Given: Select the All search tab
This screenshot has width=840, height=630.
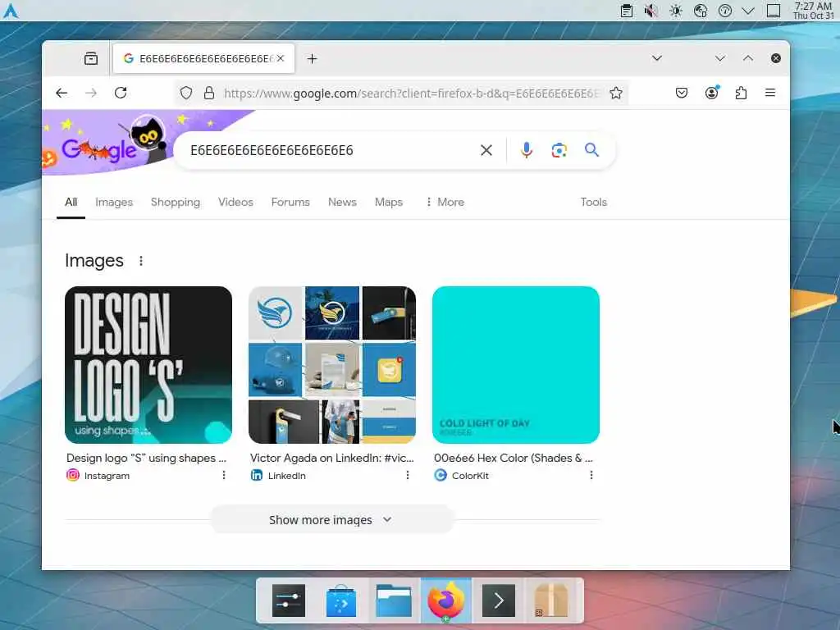Looking at the screenshot, I should [x=71, y=202].
